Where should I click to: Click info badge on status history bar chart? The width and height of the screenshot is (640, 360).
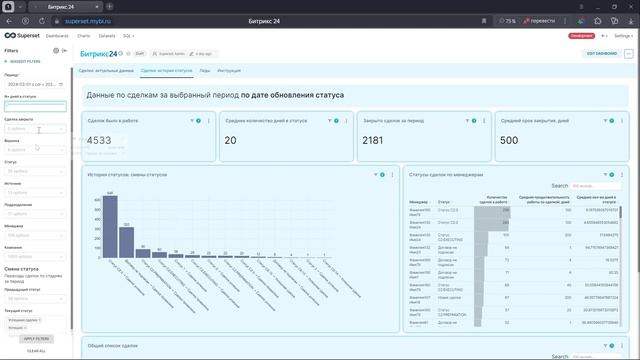click(x=382, y=175)
